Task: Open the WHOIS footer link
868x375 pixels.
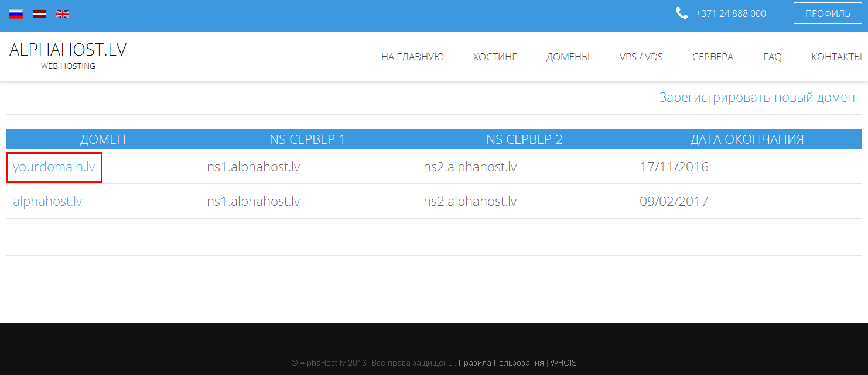Action: click(563, 363)
